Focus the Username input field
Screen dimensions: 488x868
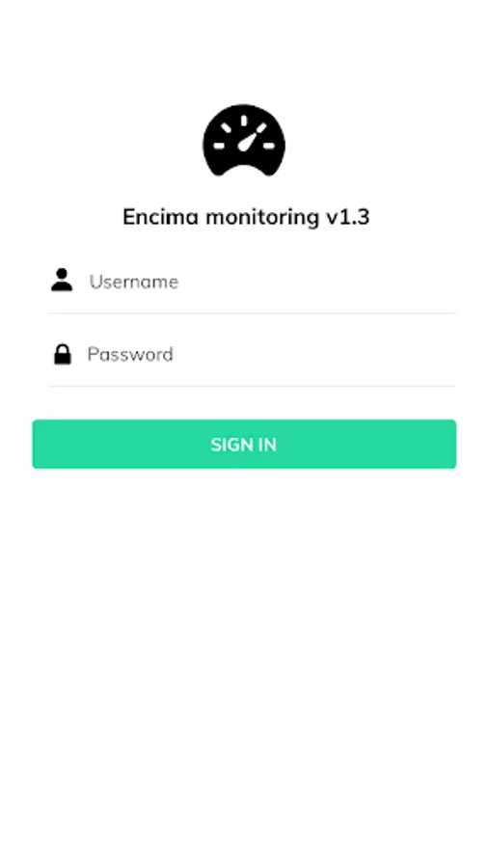pos(253,282)
